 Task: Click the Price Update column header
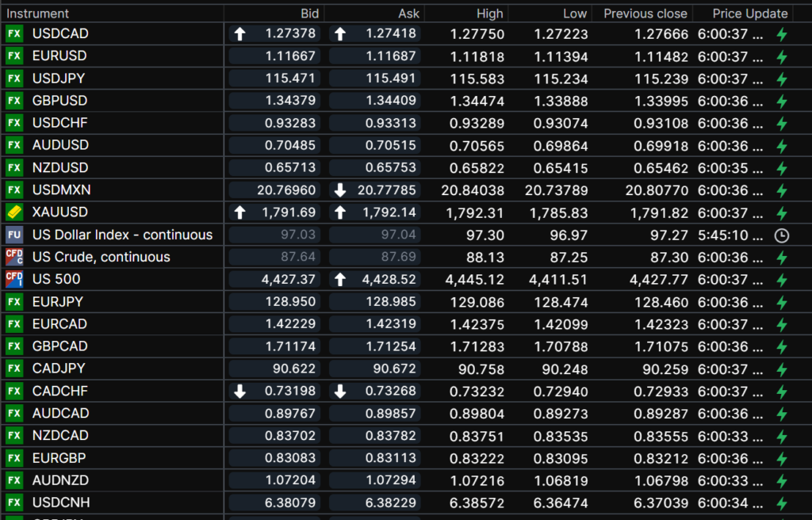749,13
